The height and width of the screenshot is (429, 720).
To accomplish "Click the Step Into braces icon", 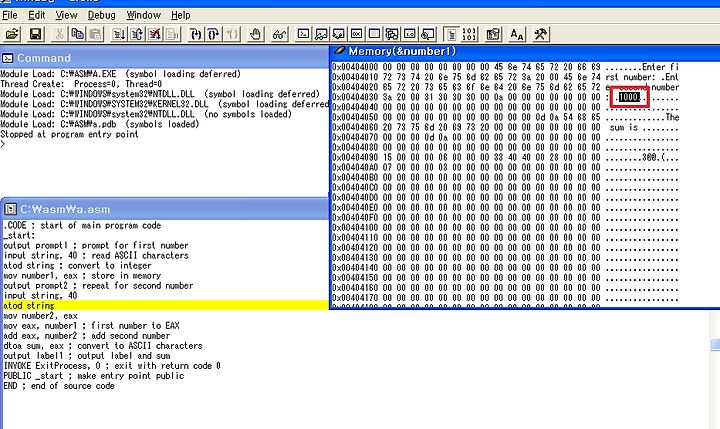I will (x=196, y=34).
